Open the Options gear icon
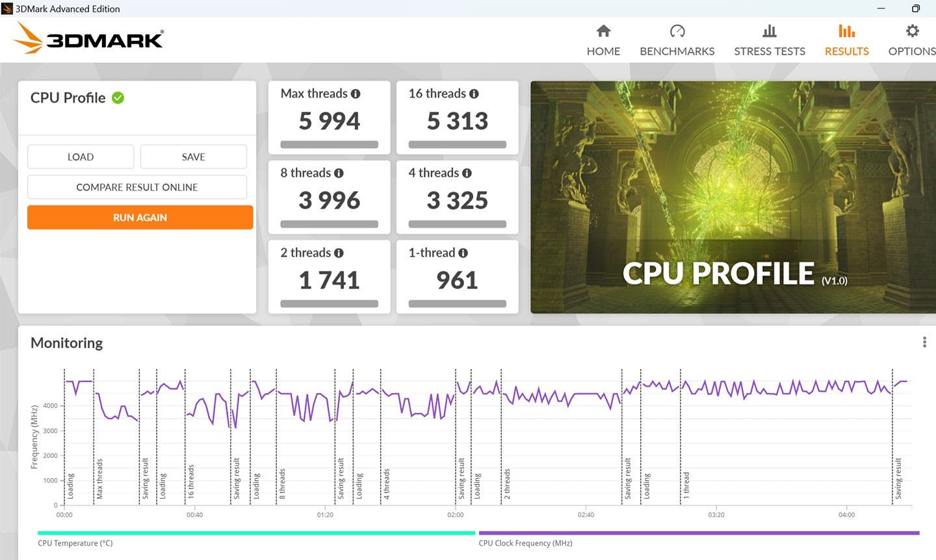The image size is (936, 560). [913, 31]
